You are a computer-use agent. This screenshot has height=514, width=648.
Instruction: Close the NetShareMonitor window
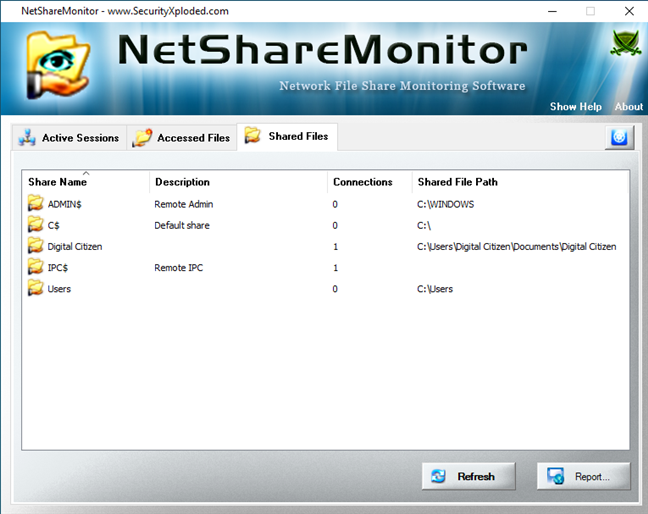pyautogui.click(x=629, y=11)
